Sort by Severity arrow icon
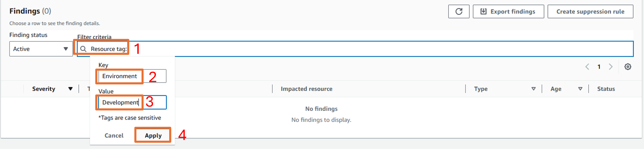 (71, 89)
